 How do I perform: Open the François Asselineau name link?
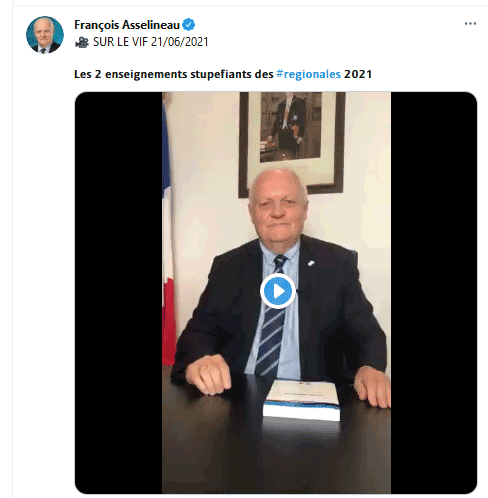(x=127, y=25)
